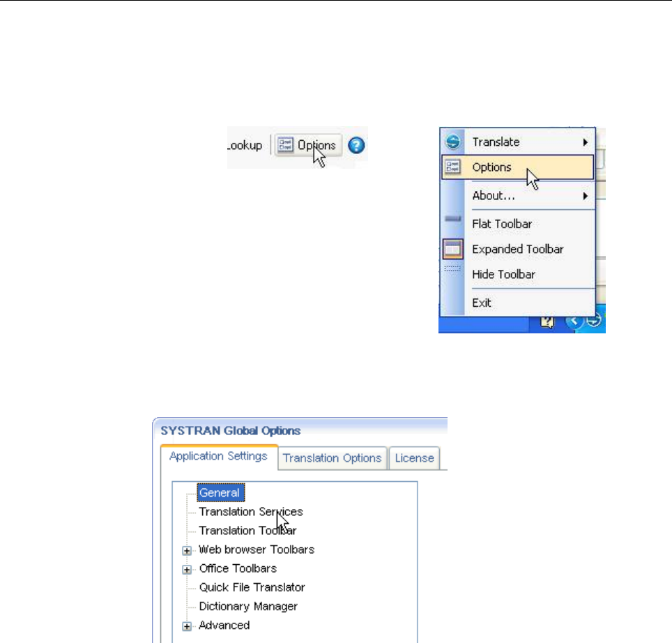
Task: Click the options icon beside the Options menu entry
Action: (x=452, y=167)
